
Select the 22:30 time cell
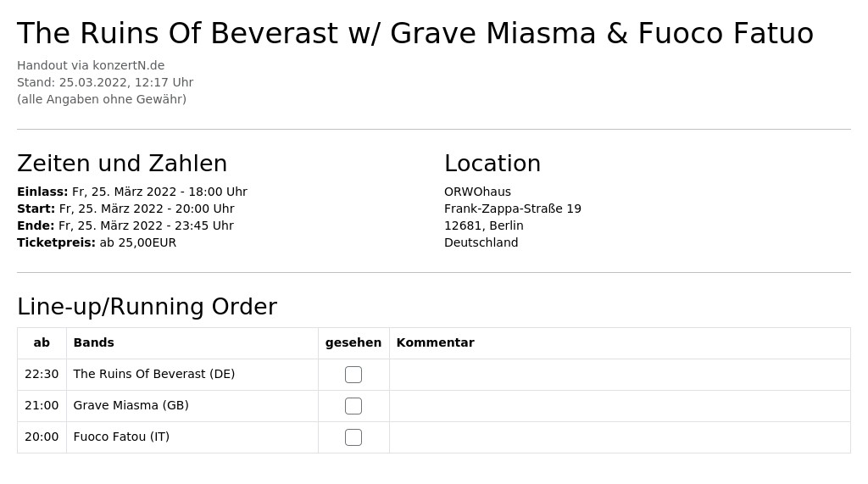[x=42, y=375]
